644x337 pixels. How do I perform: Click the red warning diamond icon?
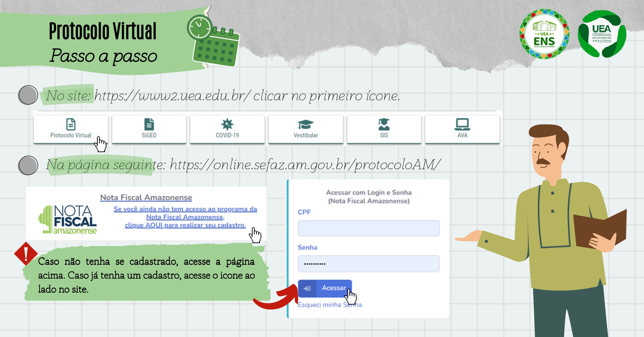(26, 254)
